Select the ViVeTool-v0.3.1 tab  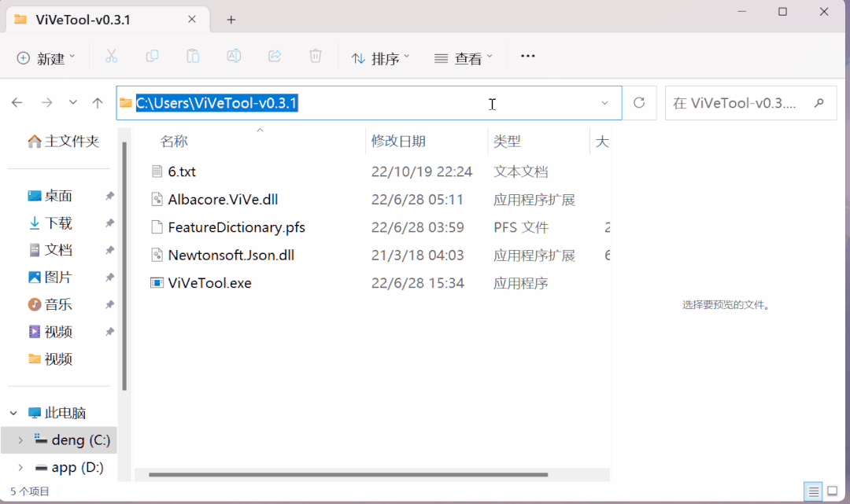pyautogui.click(x=107, y=20)
